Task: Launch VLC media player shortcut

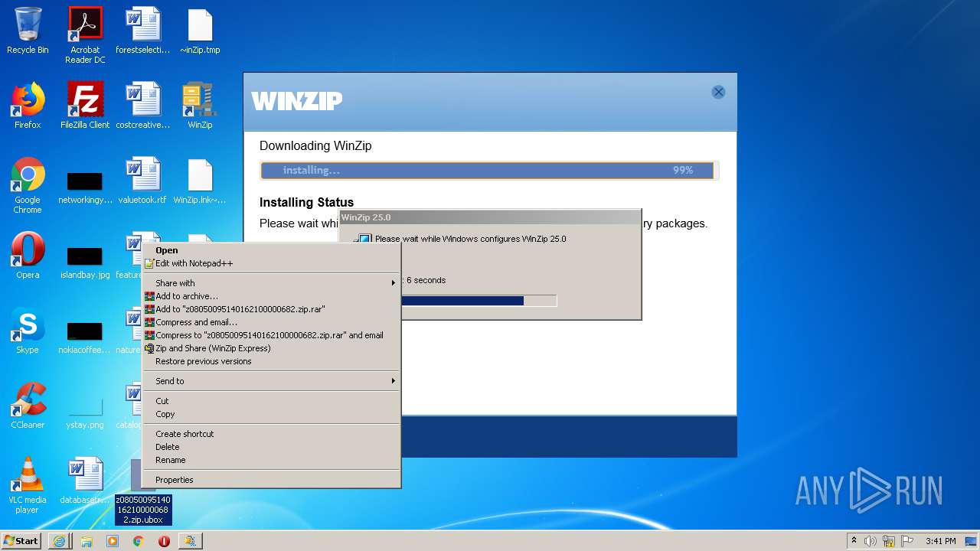Action: tap(28, 485)
